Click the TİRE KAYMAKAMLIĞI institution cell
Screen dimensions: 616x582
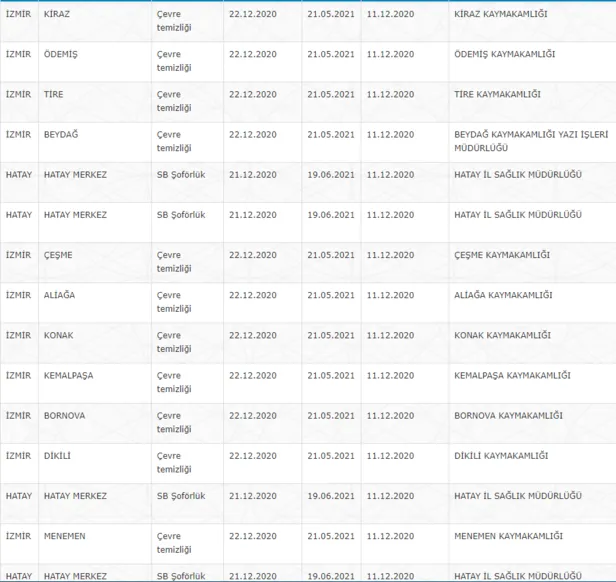pos(497,94)
